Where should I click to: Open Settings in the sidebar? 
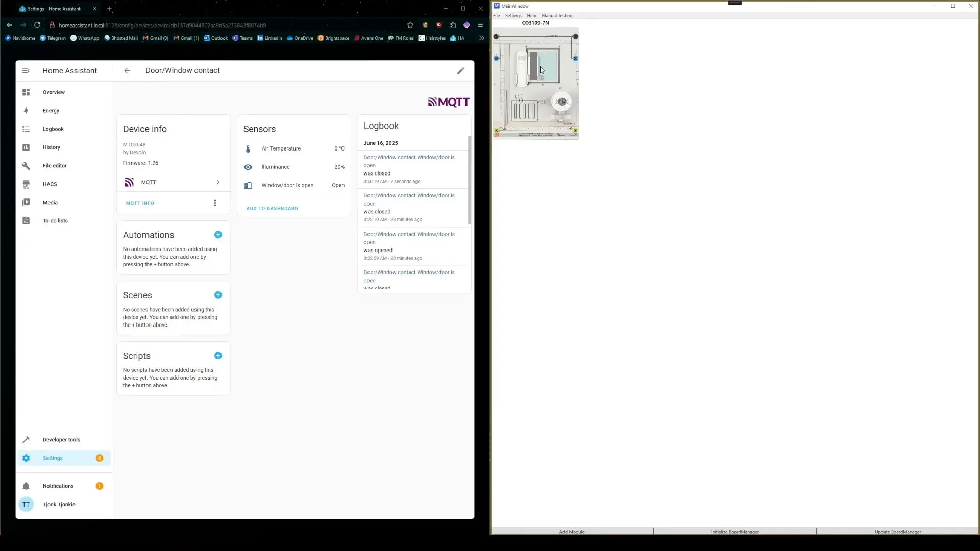click(x=64, y=458)
